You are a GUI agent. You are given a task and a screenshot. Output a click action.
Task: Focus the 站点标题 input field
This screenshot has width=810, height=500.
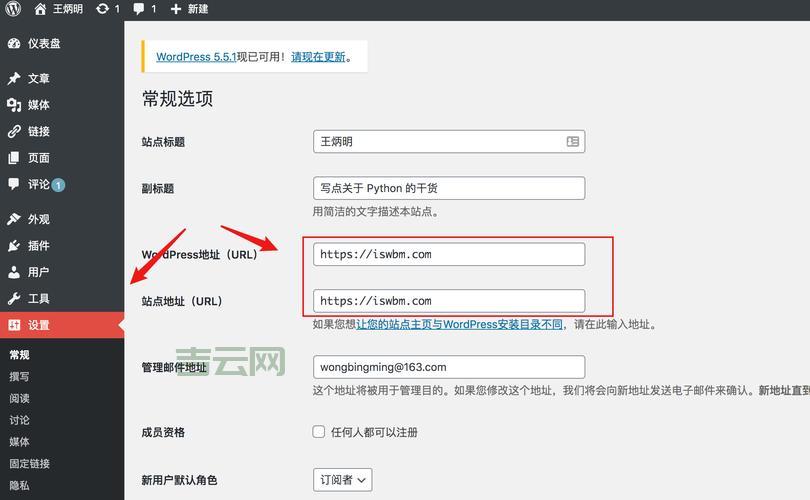click(x=449, y=142)
